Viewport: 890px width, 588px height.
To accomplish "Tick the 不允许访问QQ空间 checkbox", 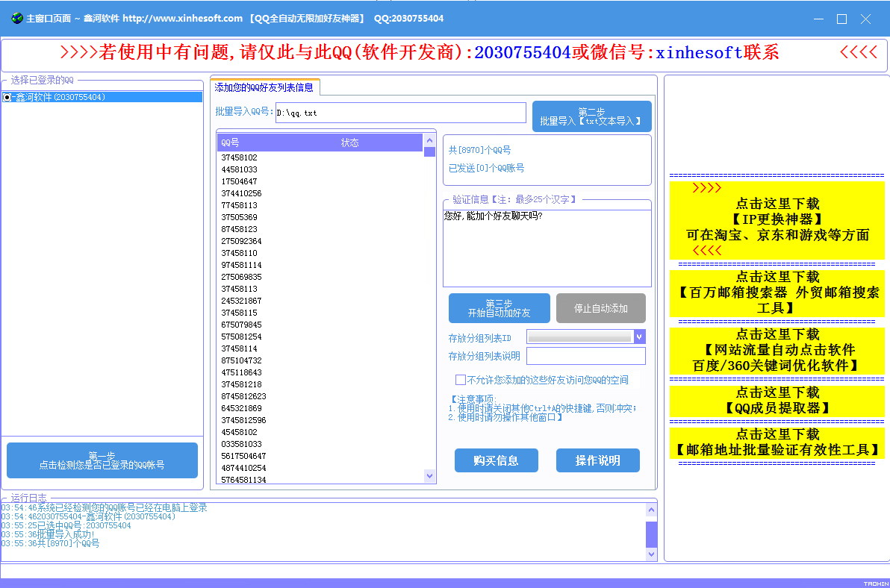I will [x=461, y=379].
